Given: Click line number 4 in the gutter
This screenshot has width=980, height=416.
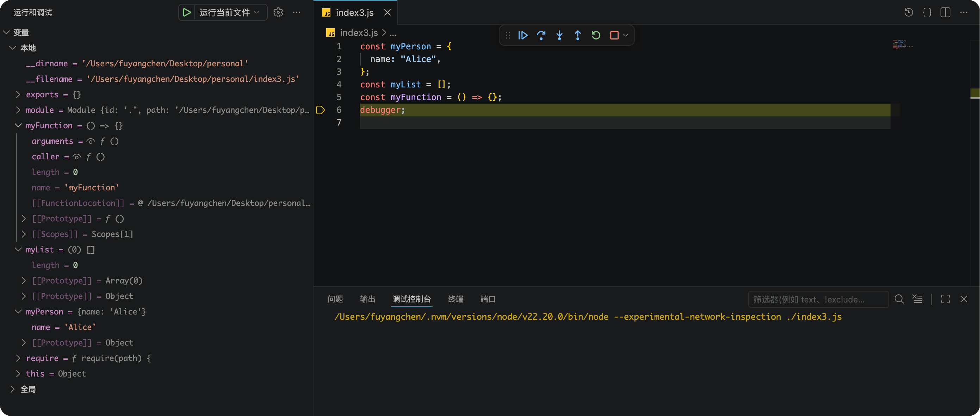Looking at the screenshot, I should click(x=339, y=85).
